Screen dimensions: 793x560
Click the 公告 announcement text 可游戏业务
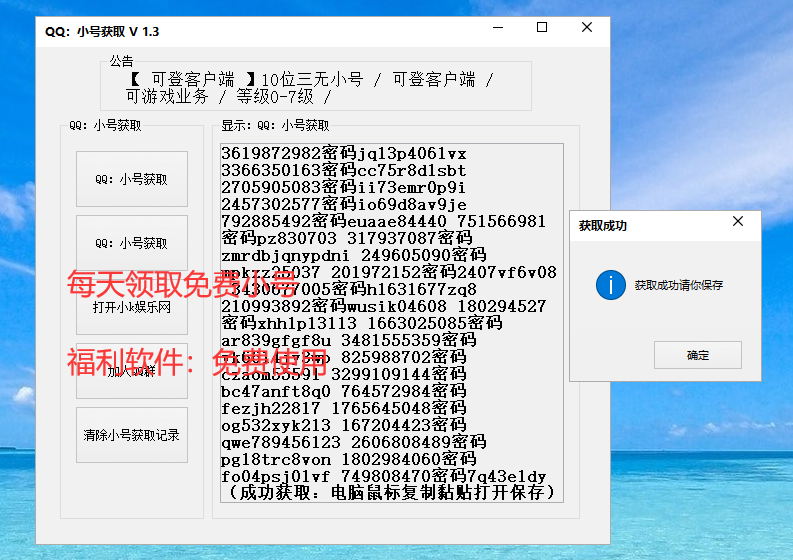(x=167, y=96)
